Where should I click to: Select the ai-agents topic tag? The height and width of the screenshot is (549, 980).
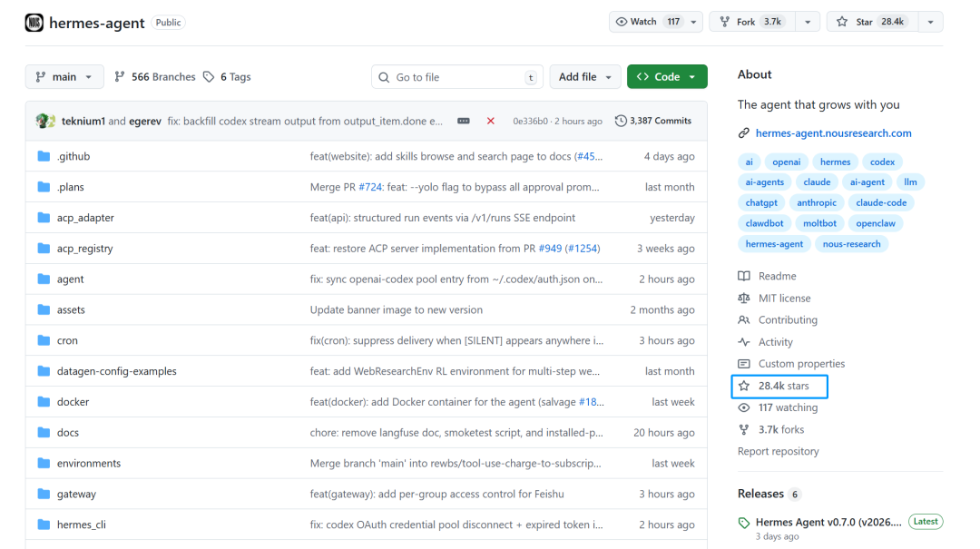[764, 182]
